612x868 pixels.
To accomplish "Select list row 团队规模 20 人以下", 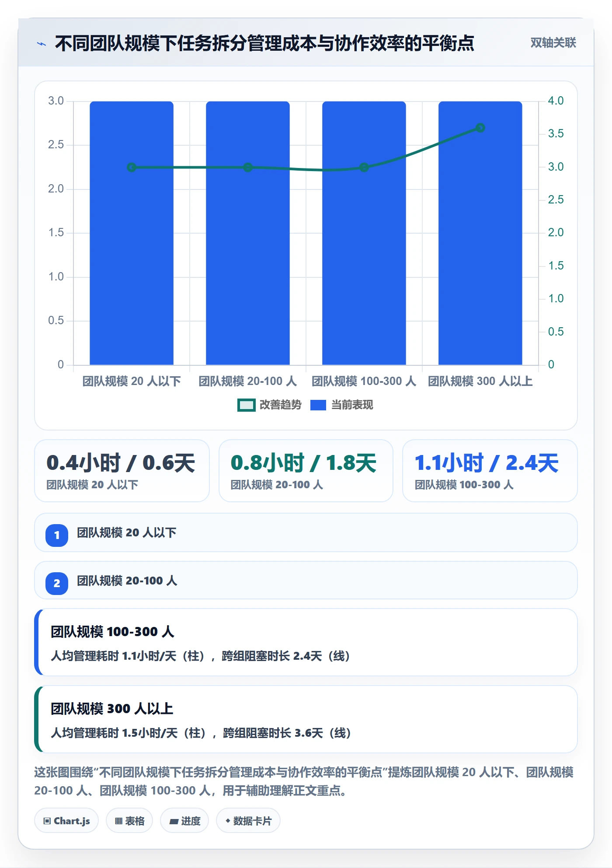I will (x=306, y=532).
